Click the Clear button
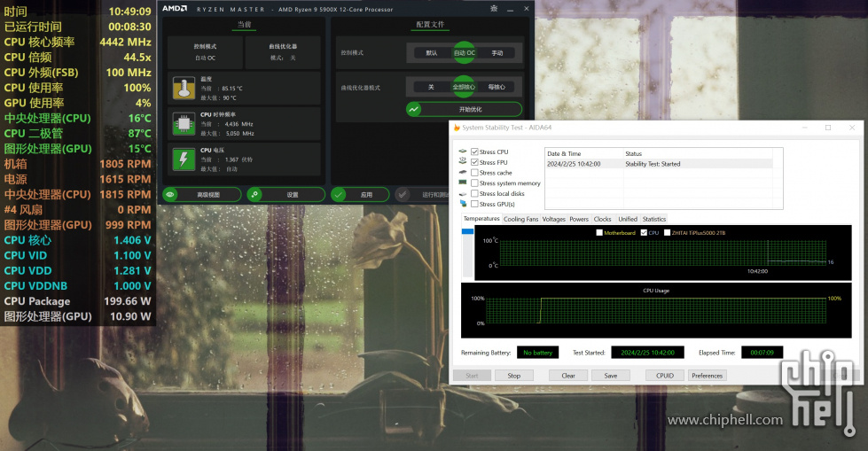Viewport: 868px width, 451px height. [x=568, y=375]
